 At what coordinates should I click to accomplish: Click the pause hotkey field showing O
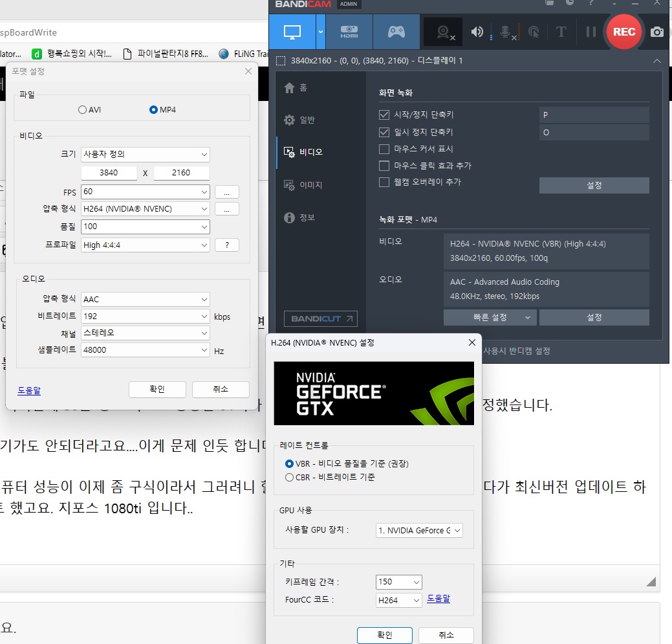coord(594,132)
